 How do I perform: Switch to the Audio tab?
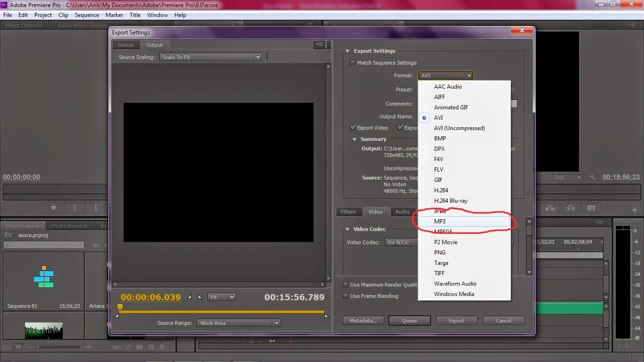click(402, 212)
